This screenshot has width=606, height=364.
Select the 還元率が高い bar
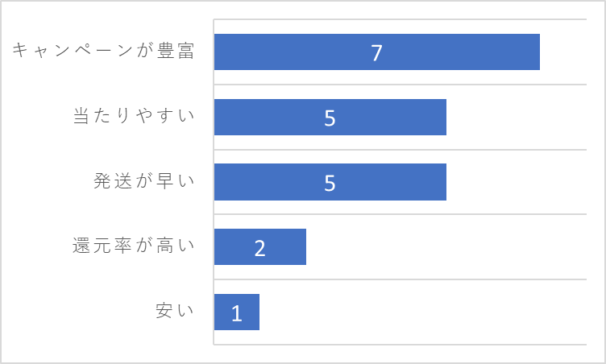(260, 247)
